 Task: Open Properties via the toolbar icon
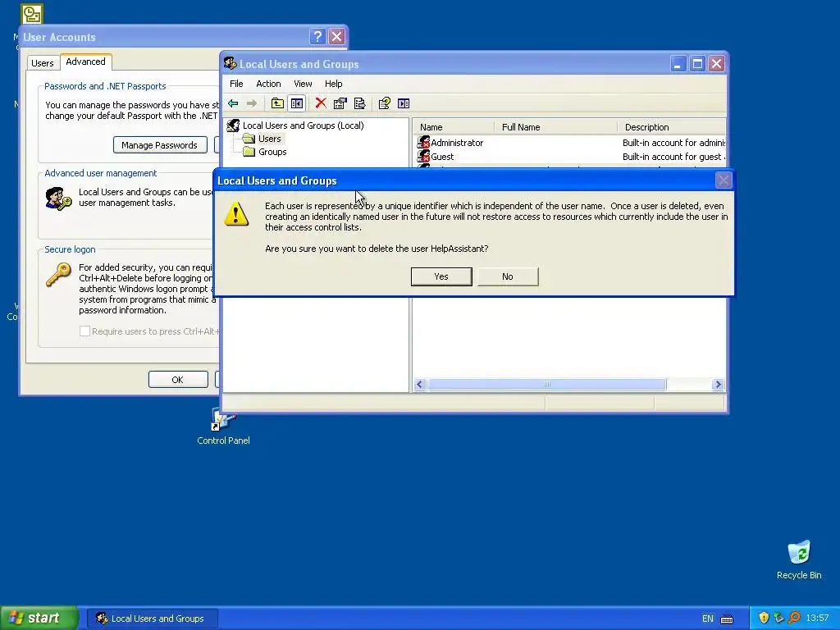(x=340, y=103)
